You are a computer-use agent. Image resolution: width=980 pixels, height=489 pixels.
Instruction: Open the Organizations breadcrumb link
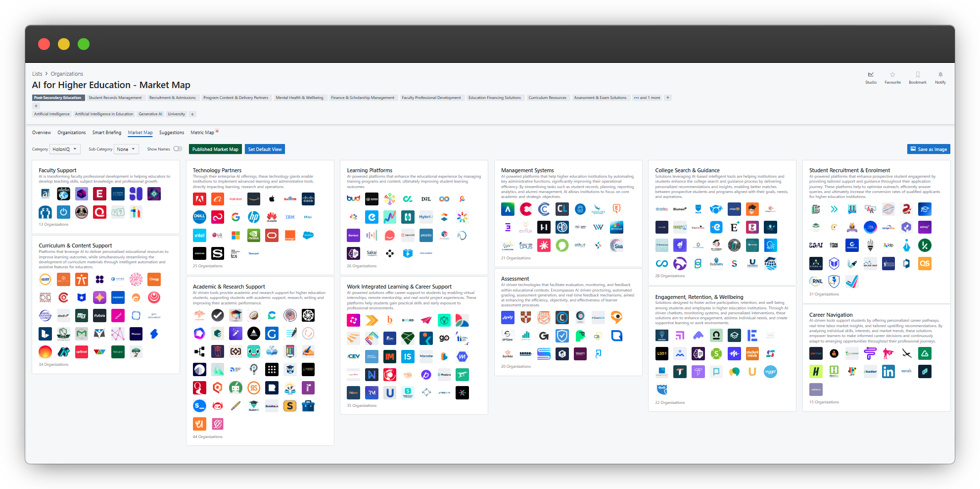pos(67,74)
